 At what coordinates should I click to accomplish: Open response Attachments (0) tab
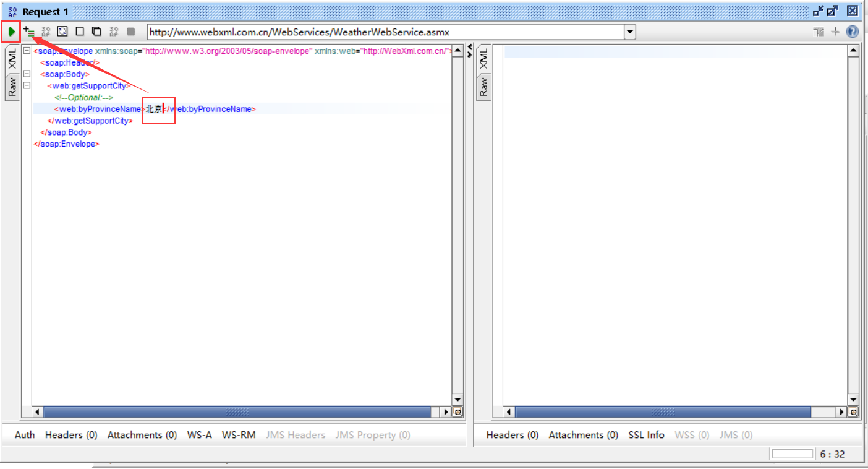coord(584,435)
